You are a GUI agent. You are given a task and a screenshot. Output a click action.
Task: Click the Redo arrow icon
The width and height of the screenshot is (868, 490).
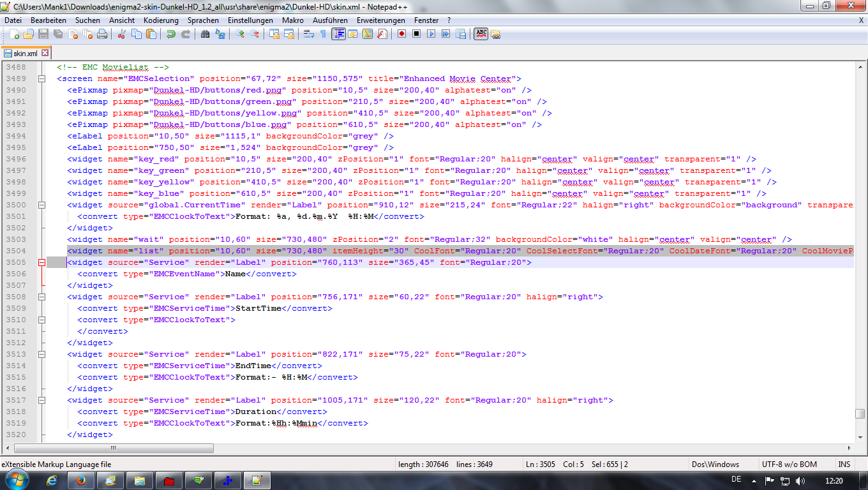pyautogui.click(x=186, y=34)
